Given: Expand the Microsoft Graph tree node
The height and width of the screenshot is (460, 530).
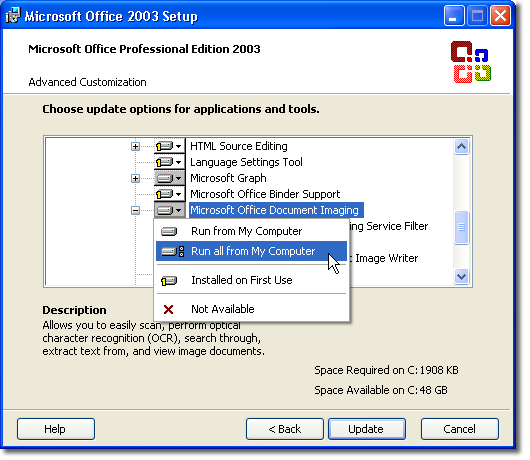Looking at the screenshot, I should coord(135,178).
